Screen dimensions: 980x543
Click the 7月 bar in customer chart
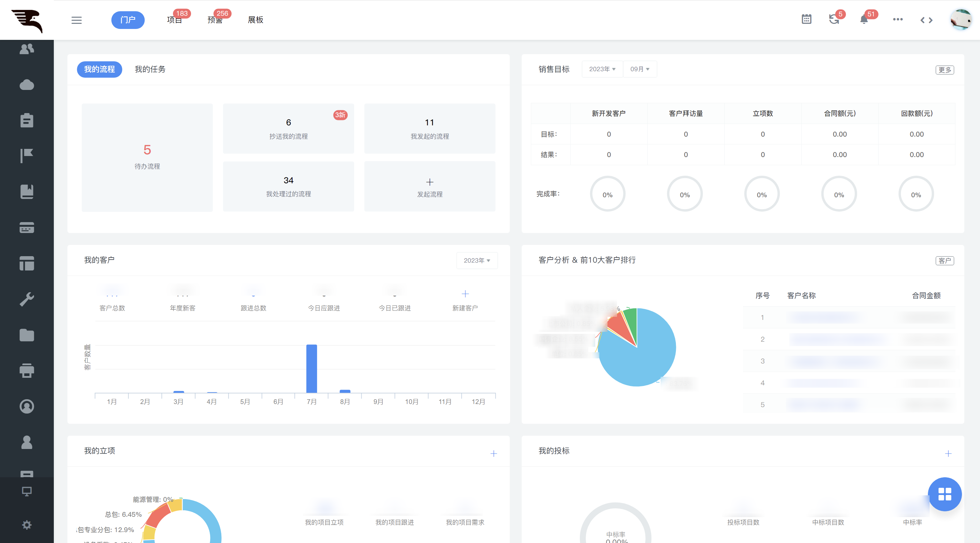(311, 368)
